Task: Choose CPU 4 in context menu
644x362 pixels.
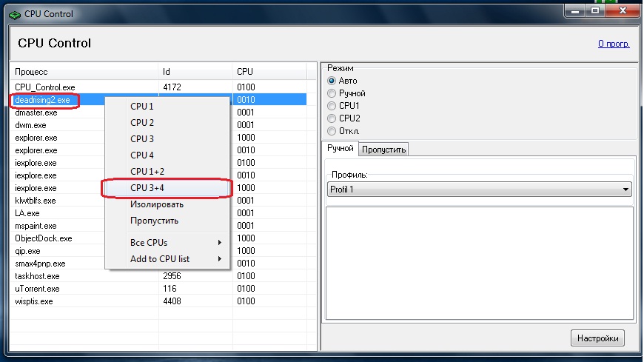Action: click(x=167, y=155)
